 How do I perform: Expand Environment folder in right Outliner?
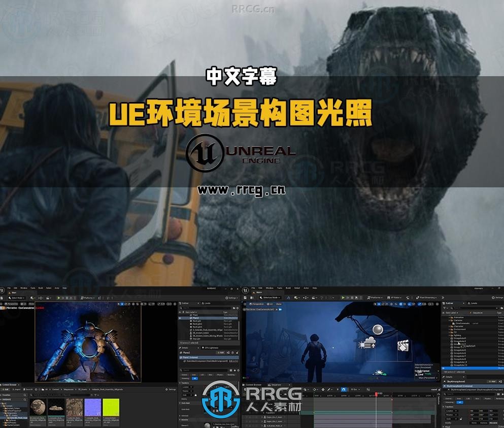[449, 330]
